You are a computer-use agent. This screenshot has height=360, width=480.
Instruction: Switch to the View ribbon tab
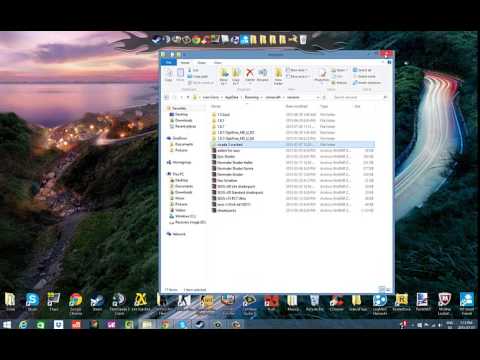click(x=218, y=63)
